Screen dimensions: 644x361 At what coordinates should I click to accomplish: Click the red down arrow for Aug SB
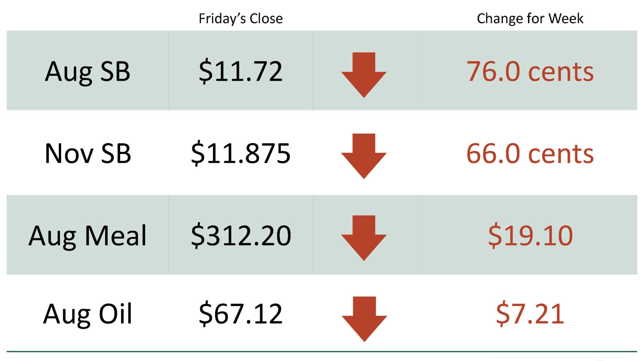click(364, 75)
